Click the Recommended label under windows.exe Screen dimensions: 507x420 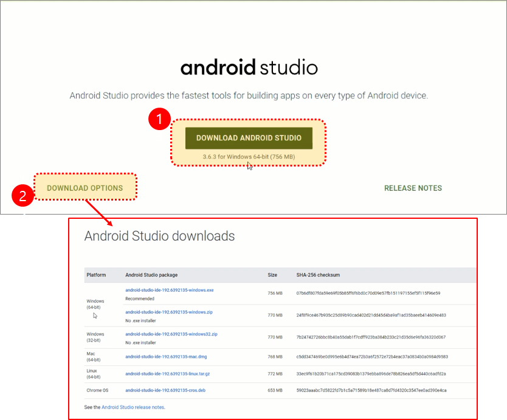click(x=140, y=299)
